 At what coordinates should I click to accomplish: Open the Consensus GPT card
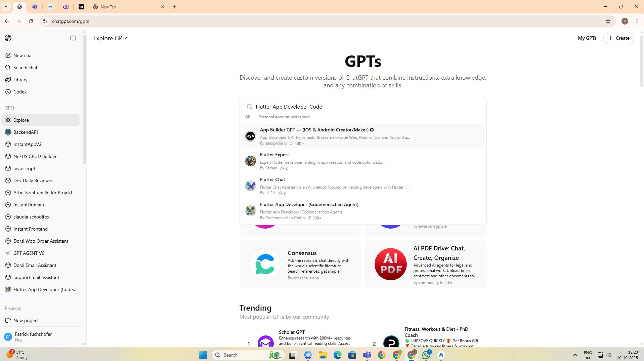click(x=300, y=264)
